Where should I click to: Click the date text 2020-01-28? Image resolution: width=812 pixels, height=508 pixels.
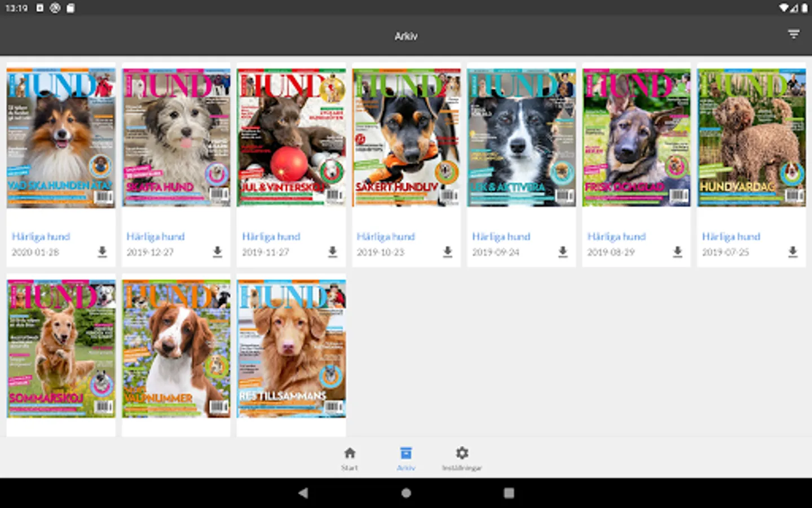35,252
